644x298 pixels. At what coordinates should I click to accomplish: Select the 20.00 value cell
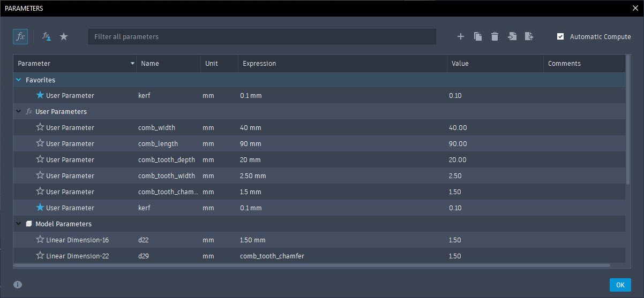coord(496,159)
